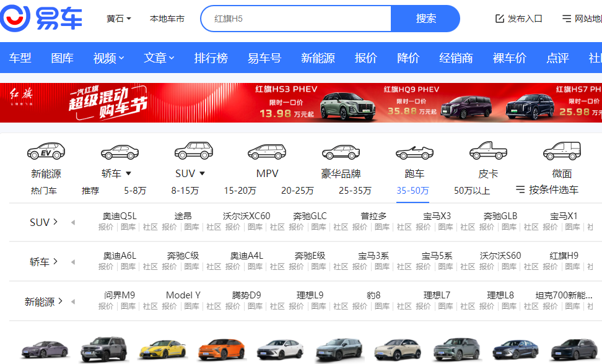Select the SUV car icon
This screenshot has height=364, width=602.
coord(193,150)
